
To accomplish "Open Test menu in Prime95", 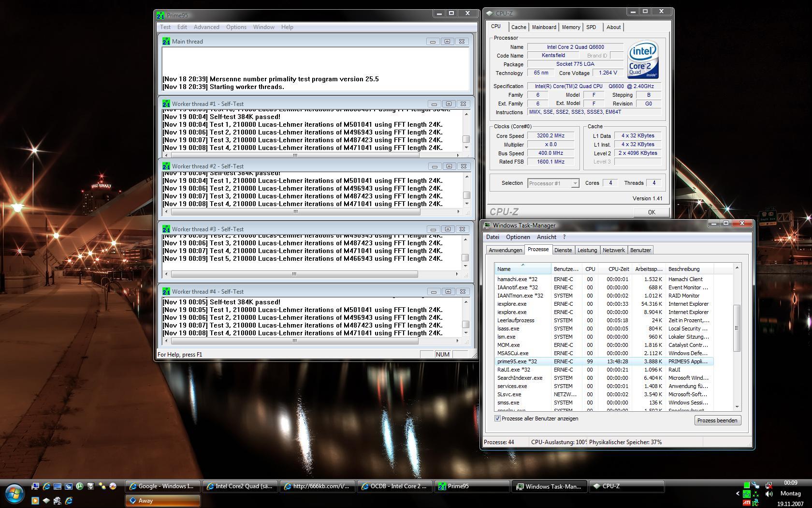I will [x=165, y=27].
